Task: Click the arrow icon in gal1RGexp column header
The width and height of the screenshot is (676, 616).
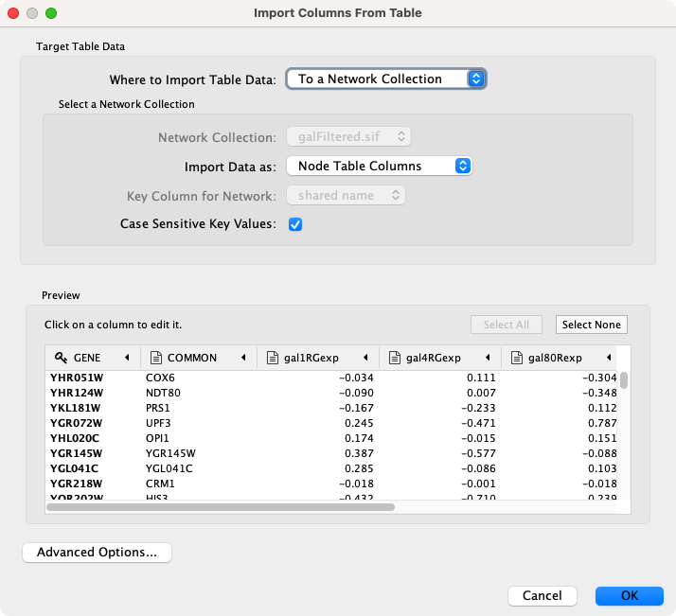Action: [365, 358]
